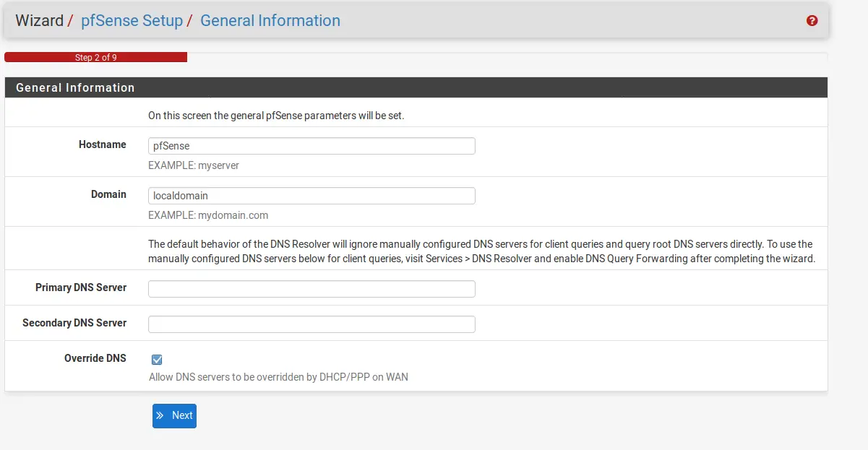
Task: Click the DNS Resolver default behavior paragraph
Action: pyautogui.click(x=481, y=251)
